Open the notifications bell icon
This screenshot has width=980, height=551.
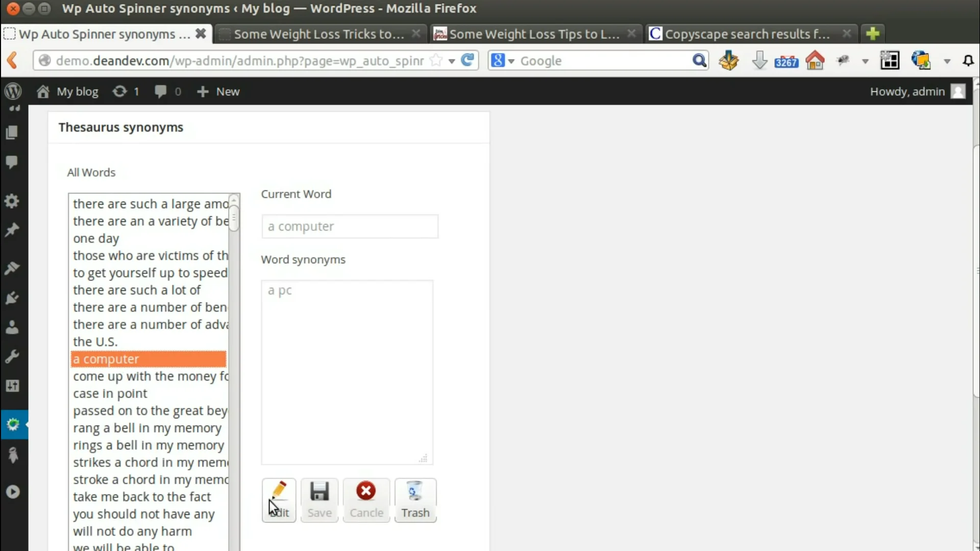968,60
